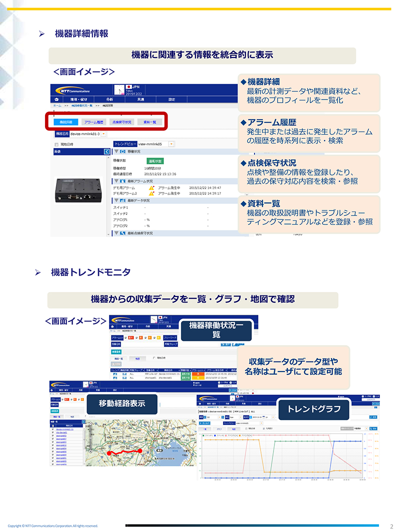The image size is (400, 532).
Task: Click the 点検保守状況 tab button
Action: tap(122, 122)
